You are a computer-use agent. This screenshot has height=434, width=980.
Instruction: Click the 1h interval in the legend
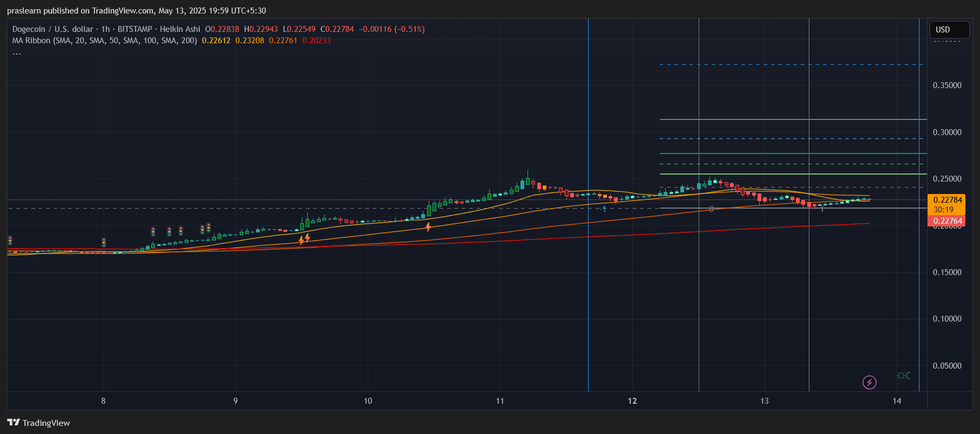pos(105,29)
